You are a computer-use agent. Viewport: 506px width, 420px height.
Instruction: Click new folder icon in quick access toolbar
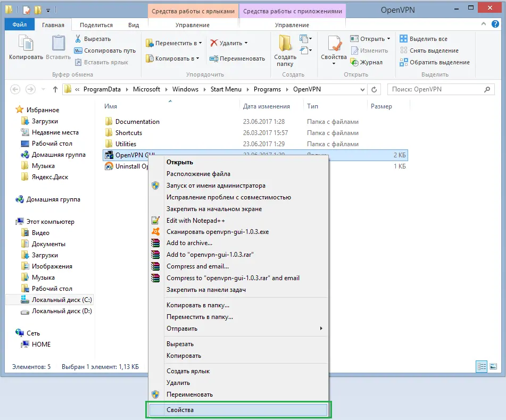pyautogui.click(x=38, y=10)
